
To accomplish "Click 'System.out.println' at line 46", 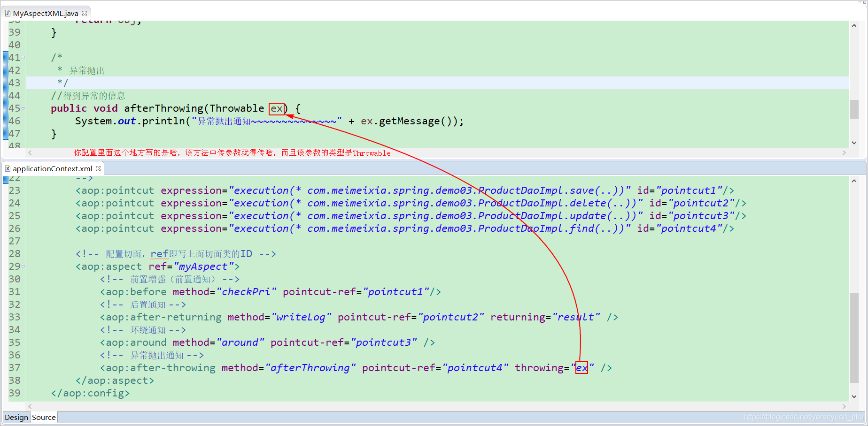I will (x=130, y=121).
